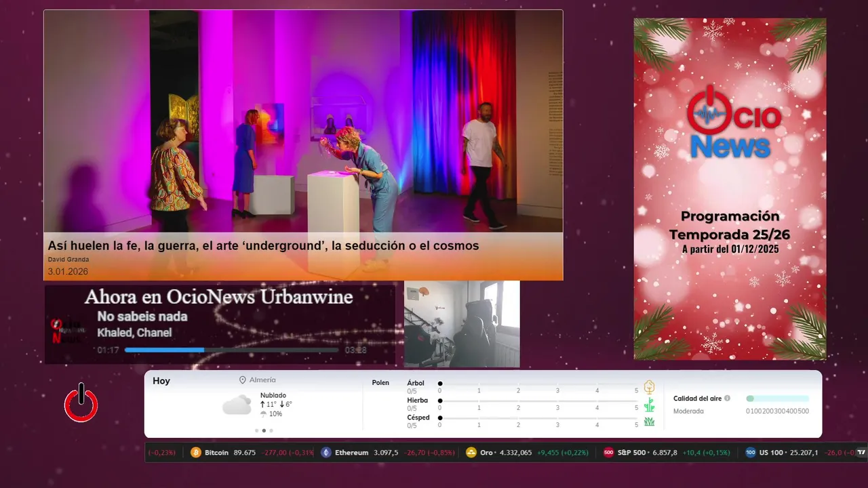The width and height of the screenshot is (868, 488).
Task: Click the Oro change +9,455 (+0,22%)
Action: coord(563,453)
